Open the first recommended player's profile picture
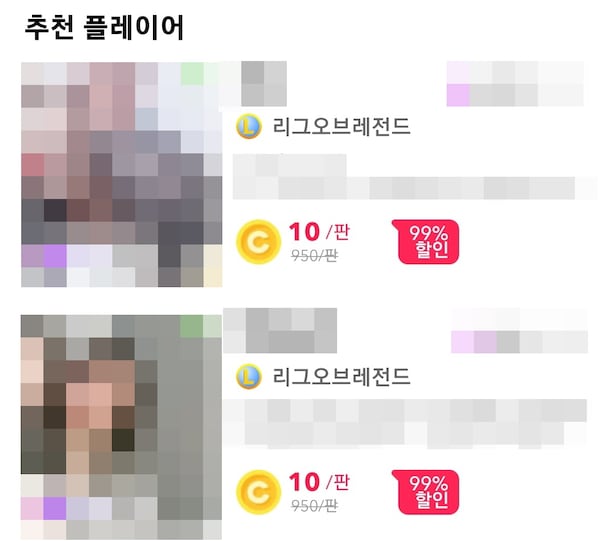This screenshot has width=616, height=541. [121, 174]
